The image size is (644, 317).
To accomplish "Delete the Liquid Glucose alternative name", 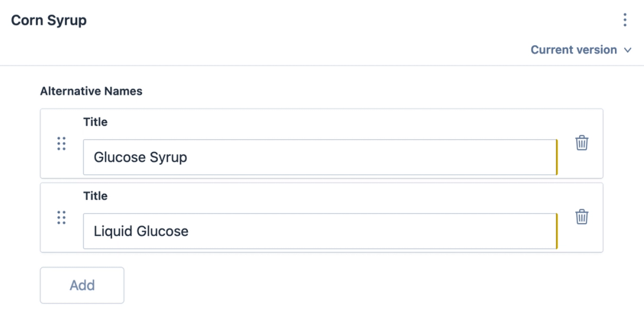I will tap(582, 217).
